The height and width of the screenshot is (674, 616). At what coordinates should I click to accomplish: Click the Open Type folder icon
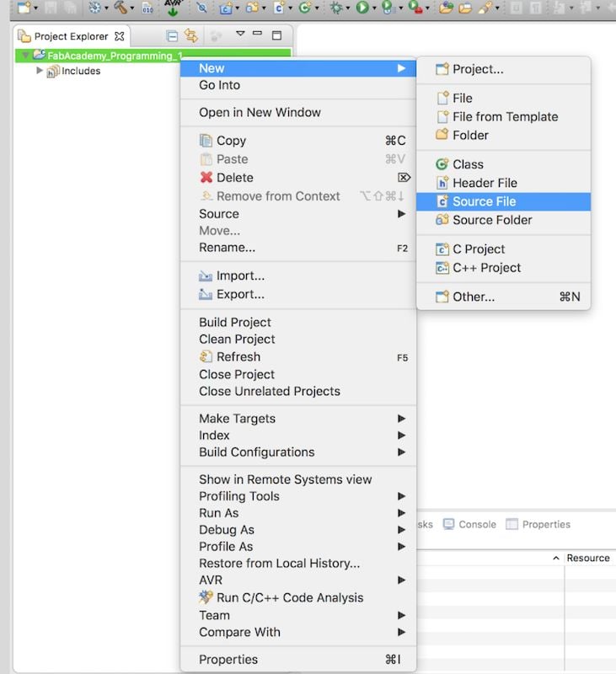447,8
